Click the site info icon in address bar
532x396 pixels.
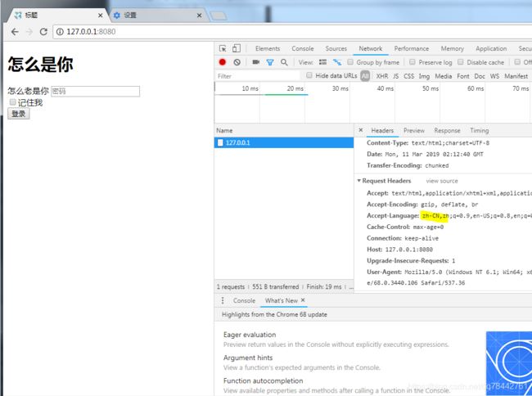[x=60, y=32]
